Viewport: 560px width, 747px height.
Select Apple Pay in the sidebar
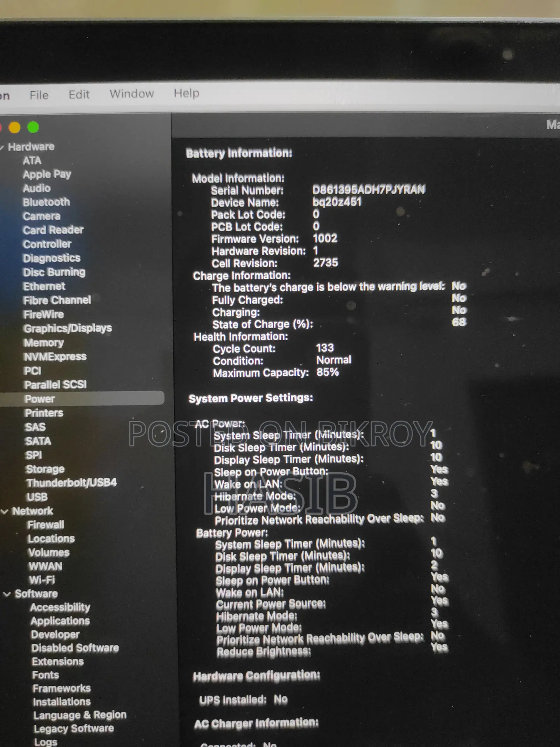coord(47,174)
